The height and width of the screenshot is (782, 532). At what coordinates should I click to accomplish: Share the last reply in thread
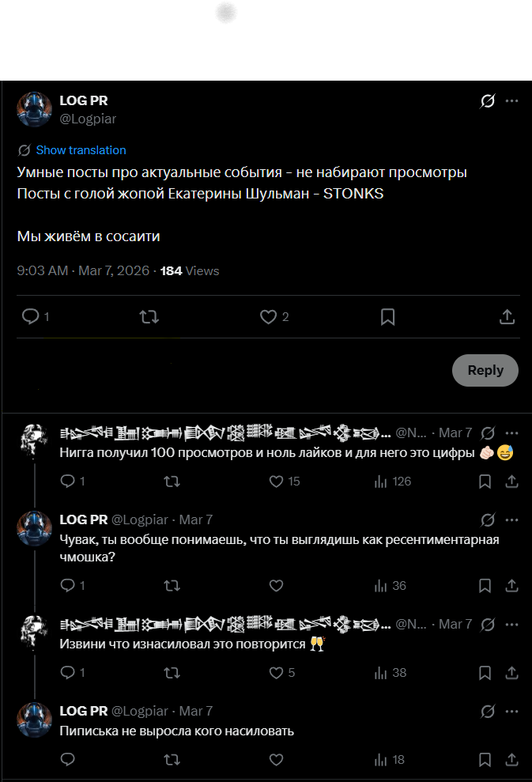click(x=511, y=760)
